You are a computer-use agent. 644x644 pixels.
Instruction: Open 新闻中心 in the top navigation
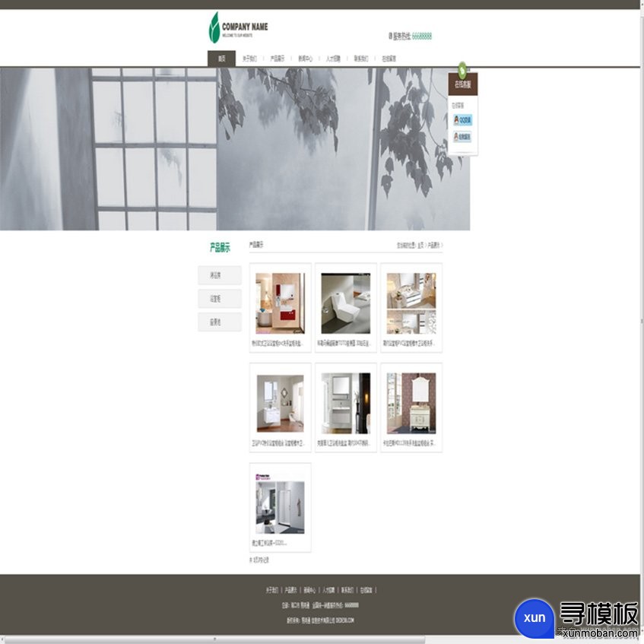tap(305, 59)
